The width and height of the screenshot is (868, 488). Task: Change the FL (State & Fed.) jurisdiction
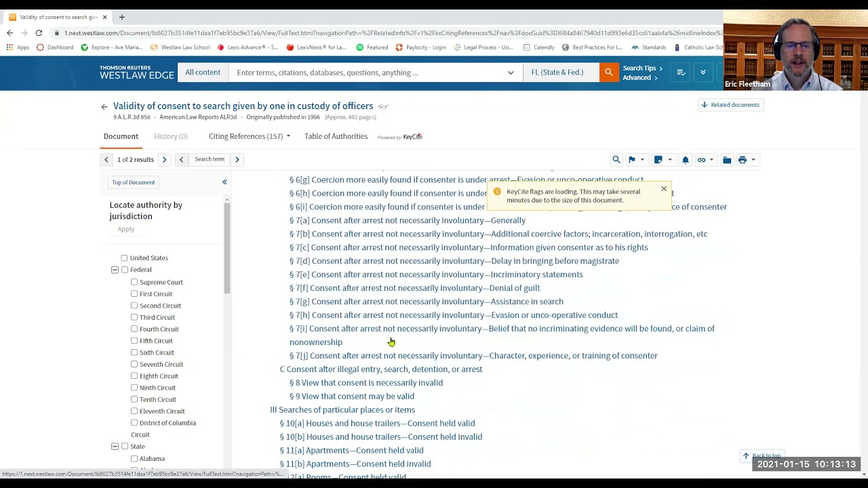point(561,73)
